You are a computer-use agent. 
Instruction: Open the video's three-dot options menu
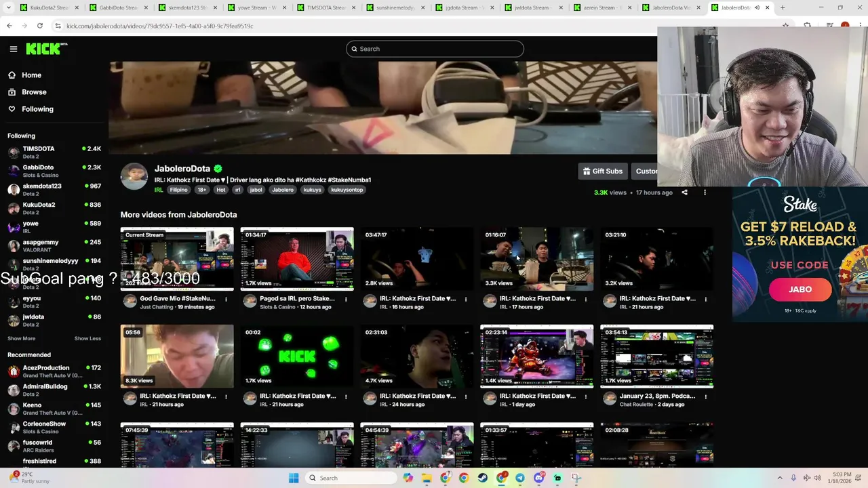pos(705,192)
